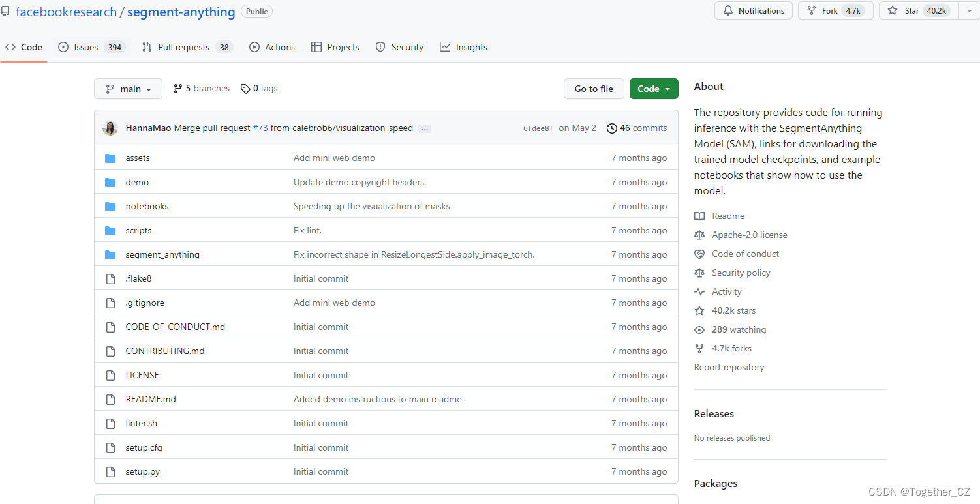Click the Readme book icon
980x504 pixels.
click(699, 216)
